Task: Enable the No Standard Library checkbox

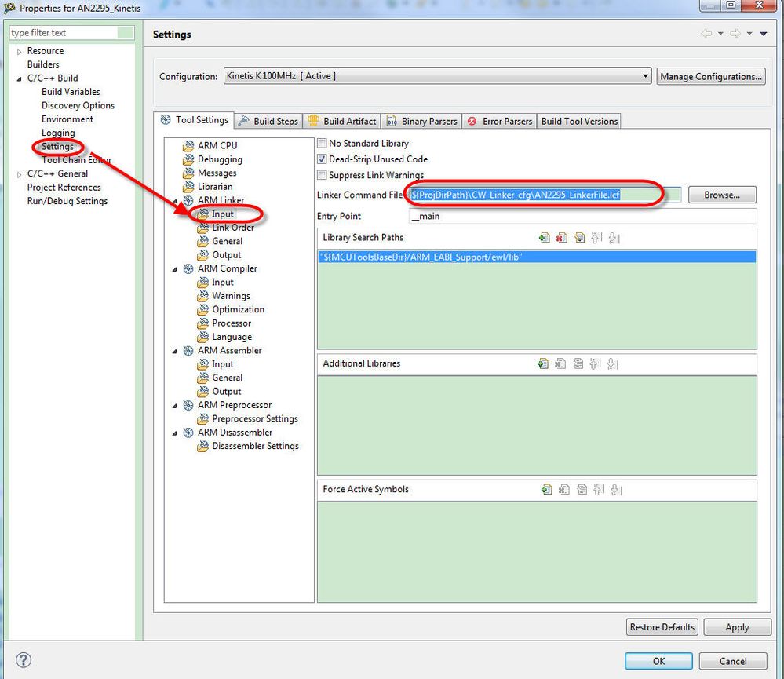Action: pos(322,143)
